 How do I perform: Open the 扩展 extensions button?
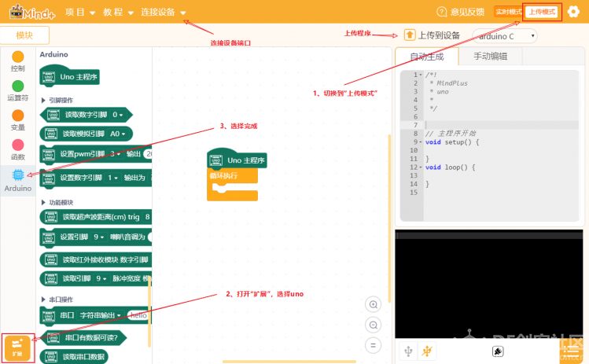[17, 348]
